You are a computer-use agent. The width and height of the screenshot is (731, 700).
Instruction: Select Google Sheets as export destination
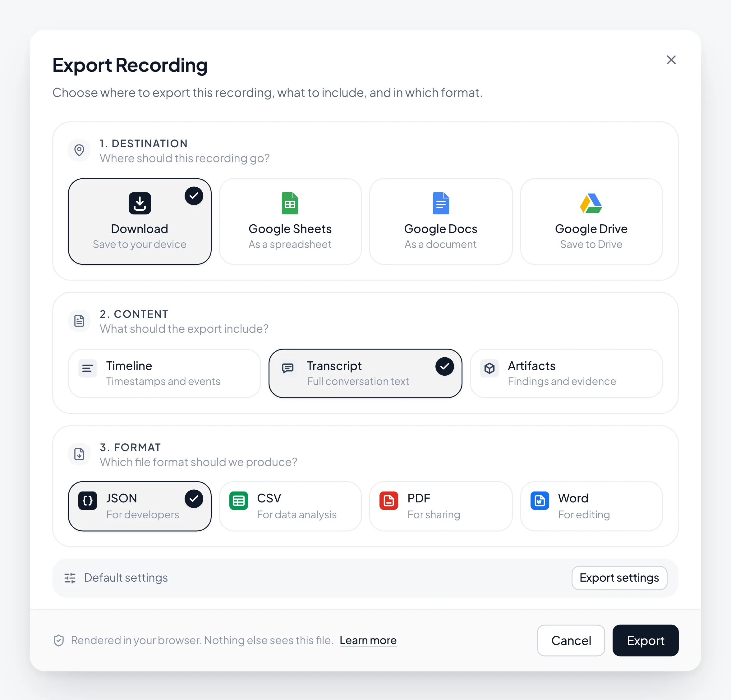coord(290,222)
